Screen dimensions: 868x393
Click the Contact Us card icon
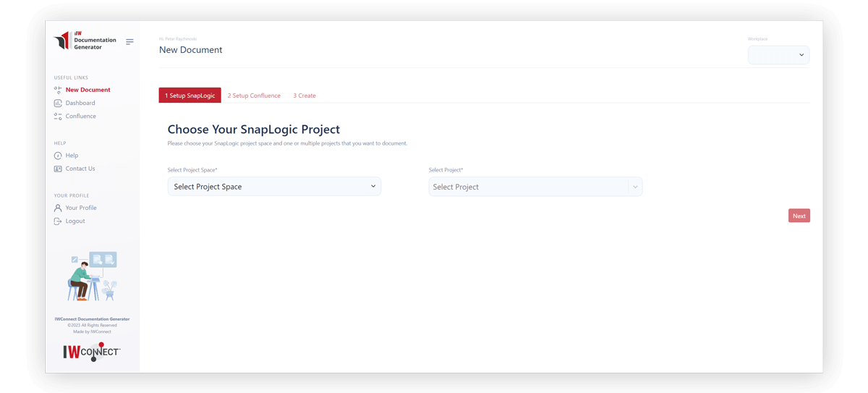[58, 169]
